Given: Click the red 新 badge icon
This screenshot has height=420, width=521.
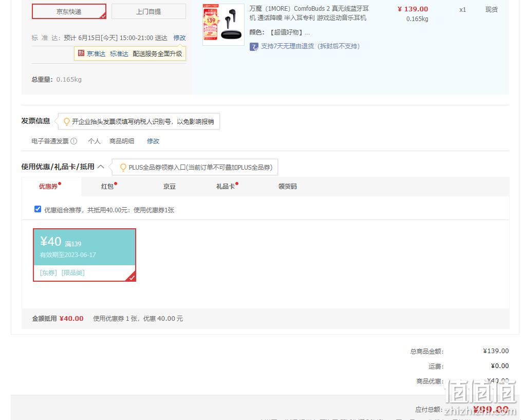Looking at the screenshot, I should click(x=81, y=53).
